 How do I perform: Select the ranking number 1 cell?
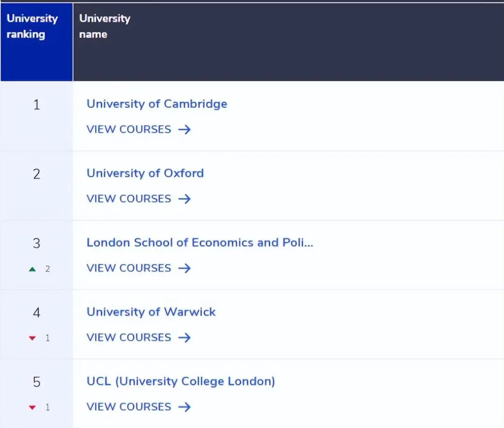click(36, 105)
